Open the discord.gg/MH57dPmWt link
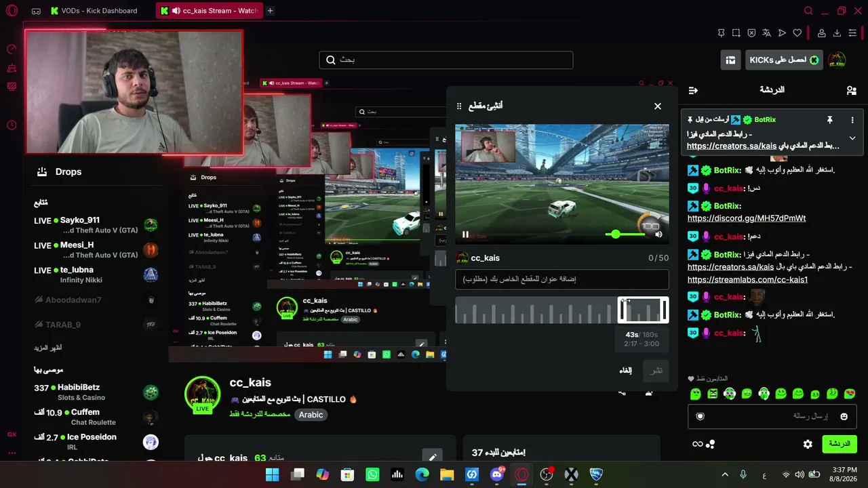Viewport: 868px width, 488px height. [x=747, y=218]
